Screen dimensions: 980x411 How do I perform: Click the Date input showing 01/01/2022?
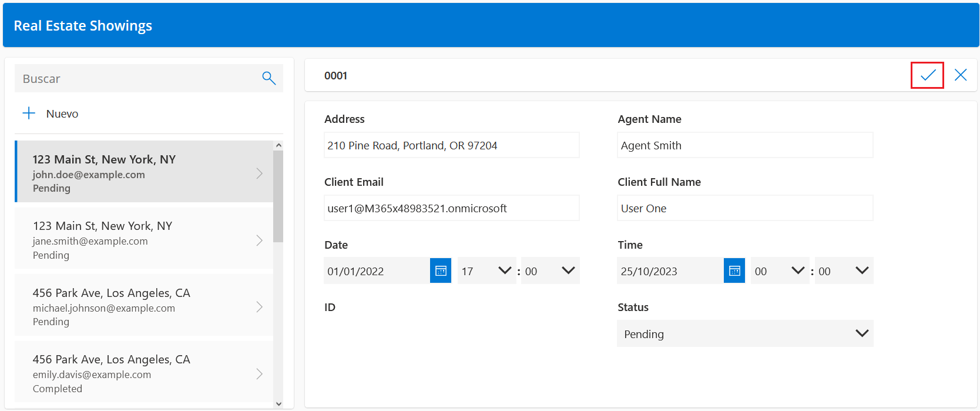[377, 271]
